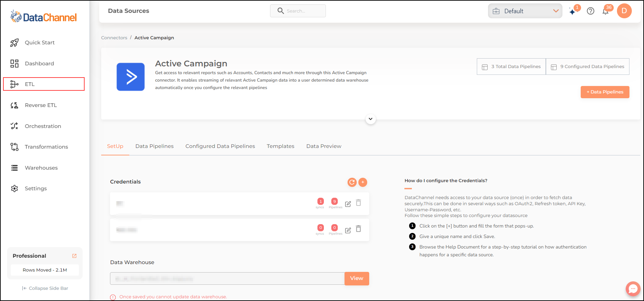This screenshot has height=301, width=644.
Task: Click the refresh credentials icon
Action: click(x=352, y=182)
